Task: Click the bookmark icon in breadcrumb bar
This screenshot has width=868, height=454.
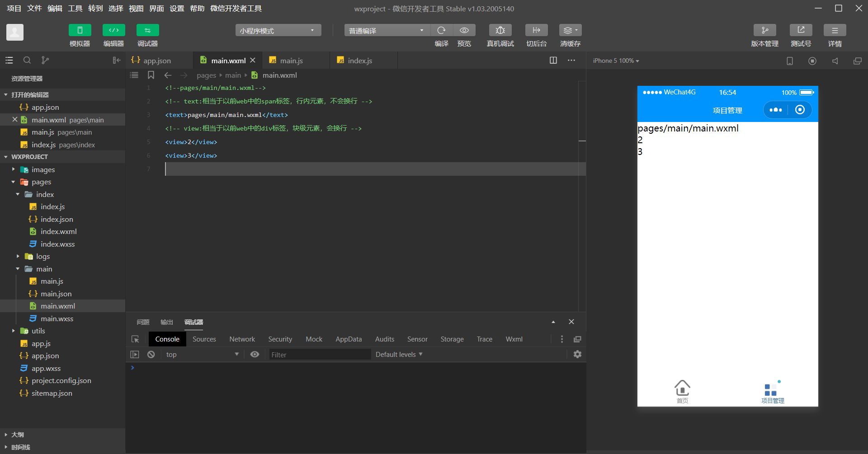Action: point(151,75)
